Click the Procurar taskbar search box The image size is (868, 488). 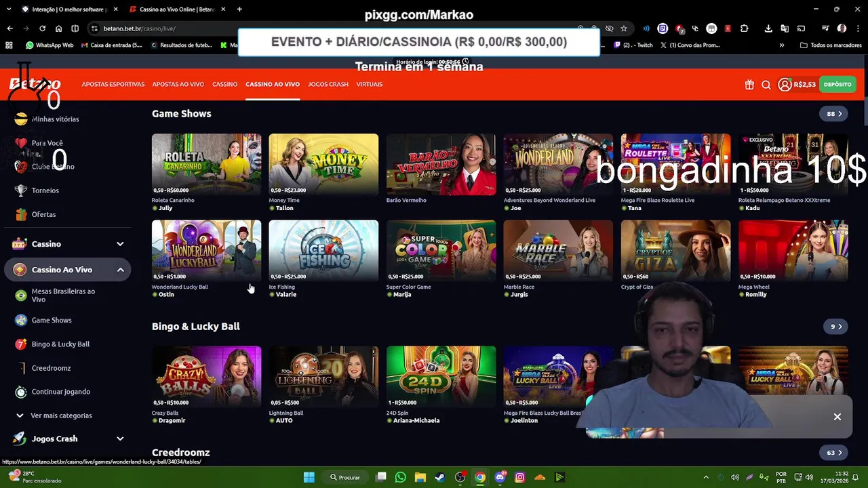click(x=346, y=477)
